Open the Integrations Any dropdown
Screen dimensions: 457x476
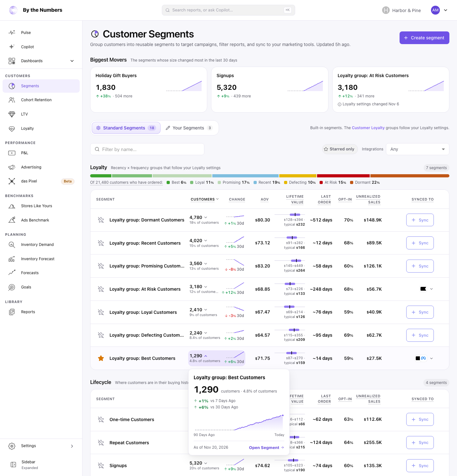(417, 149)
